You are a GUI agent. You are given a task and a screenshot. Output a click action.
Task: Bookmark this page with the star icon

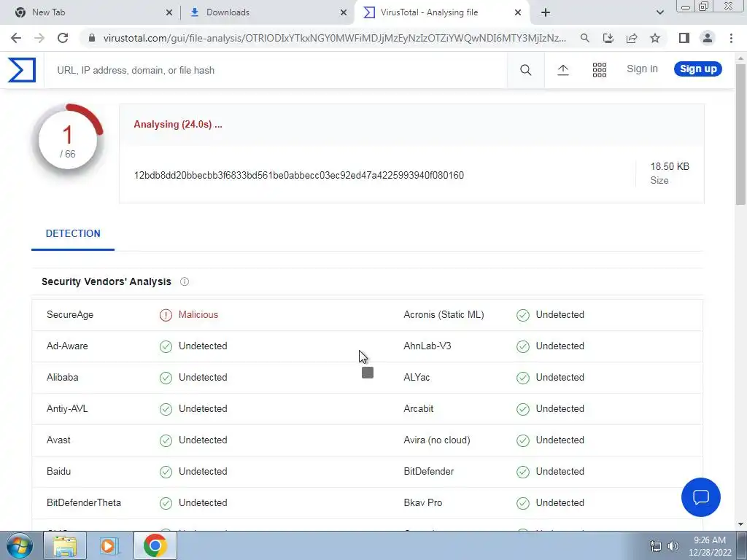pos(655,38)
